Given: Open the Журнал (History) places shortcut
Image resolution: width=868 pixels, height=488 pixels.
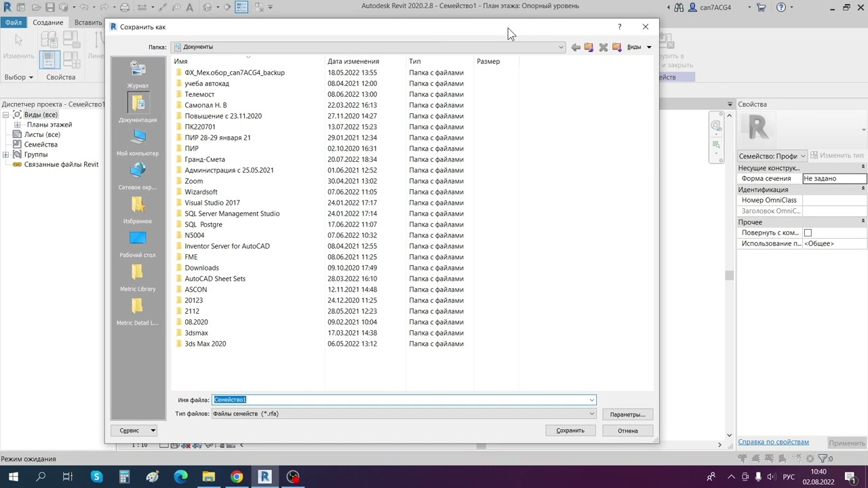Looking at the screenshot, I should (138, 75).
